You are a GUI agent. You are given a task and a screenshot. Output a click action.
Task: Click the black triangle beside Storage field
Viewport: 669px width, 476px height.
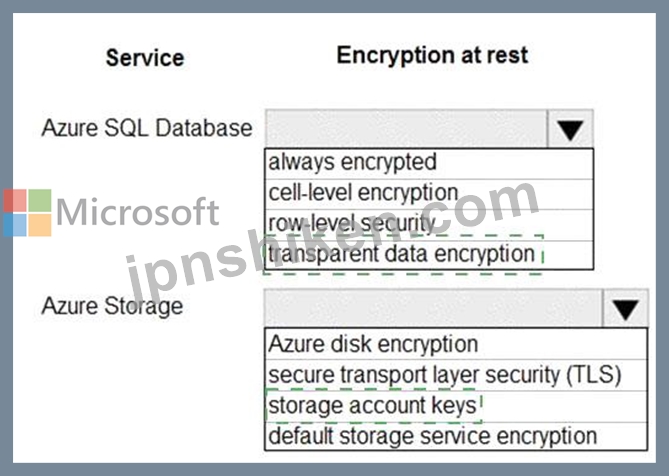pos(625,310)
